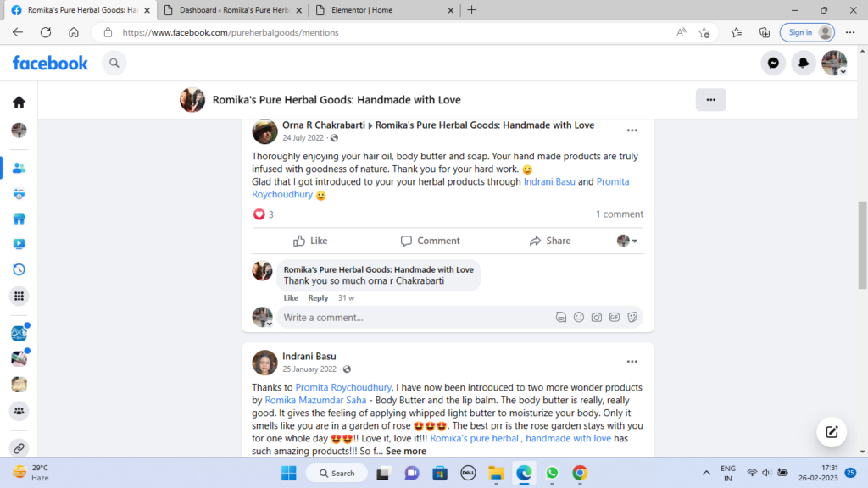Click the link icon in sidebar

[19, 448]
